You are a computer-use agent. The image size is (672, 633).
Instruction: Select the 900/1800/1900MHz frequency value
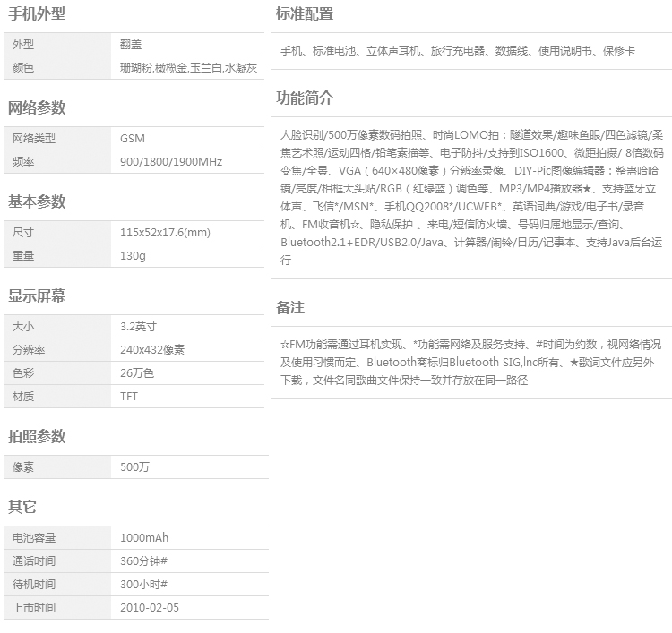tap(171, 162)
